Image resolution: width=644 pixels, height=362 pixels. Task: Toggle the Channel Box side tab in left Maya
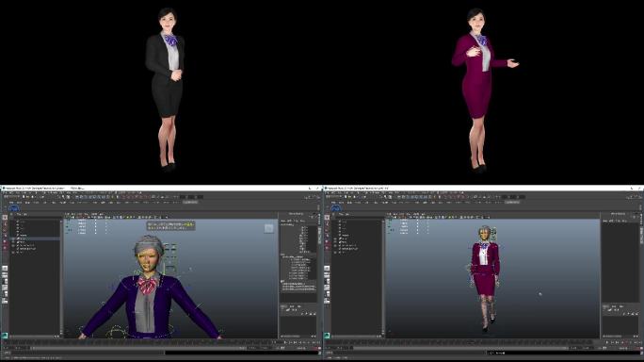[x=320, y=236]
